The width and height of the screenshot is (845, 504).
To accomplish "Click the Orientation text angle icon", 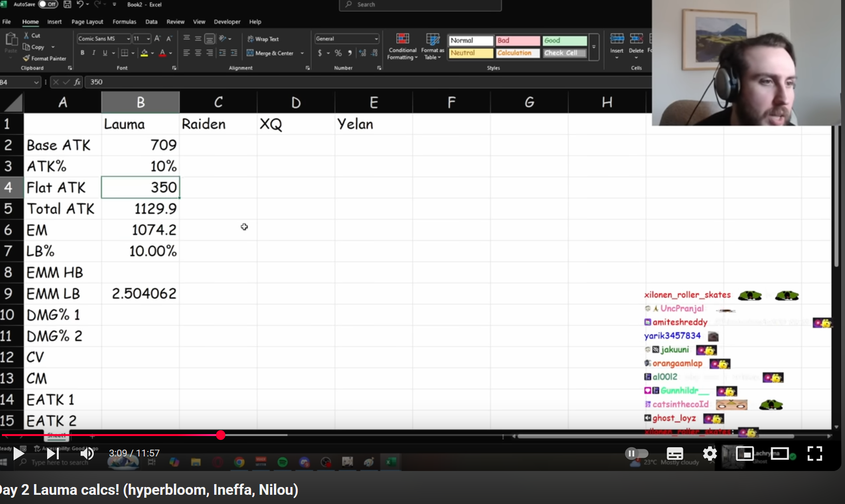I will 223,38.
